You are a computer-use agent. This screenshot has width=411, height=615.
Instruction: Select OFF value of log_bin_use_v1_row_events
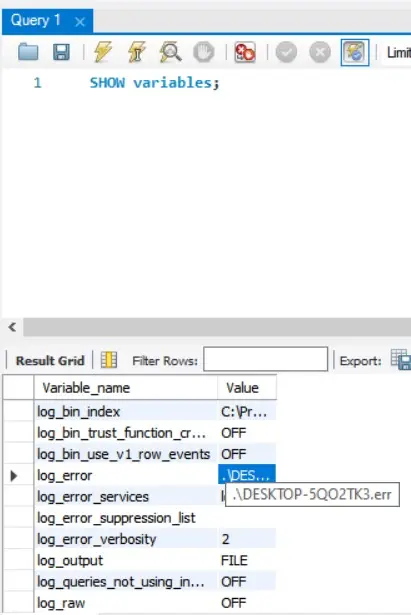[x=247, y=454]
